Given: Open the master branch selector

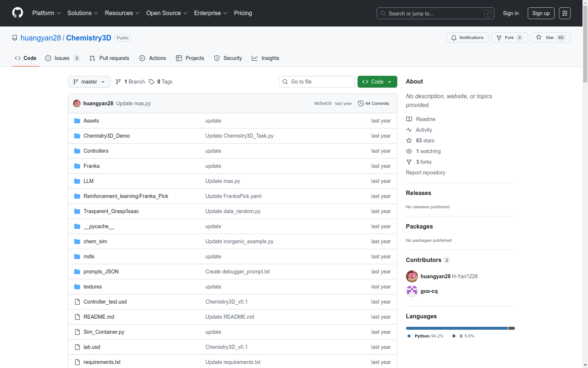Looking at the screenshot, I should tap(89, 82).
